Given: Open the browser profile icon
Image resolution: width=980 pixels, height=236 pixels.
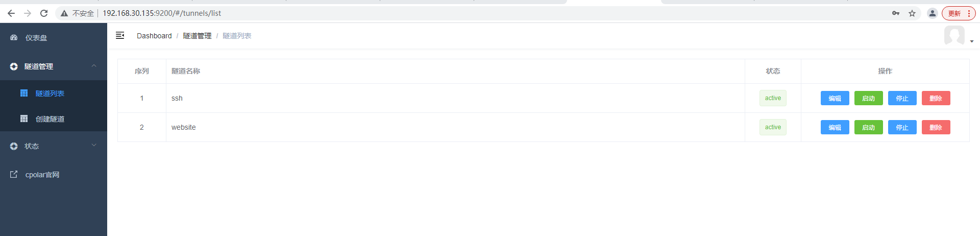Looking at the screenshot, I should pos(933,13).
